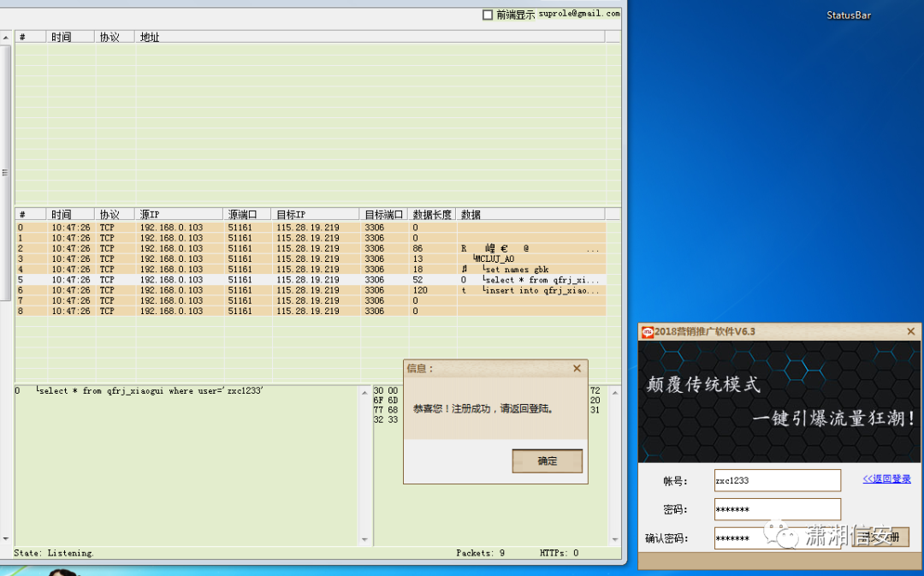The height and width of the screenshot is (576, 924).
Task: Close the 信息 dialog with X icon
Action: [577, 369]
